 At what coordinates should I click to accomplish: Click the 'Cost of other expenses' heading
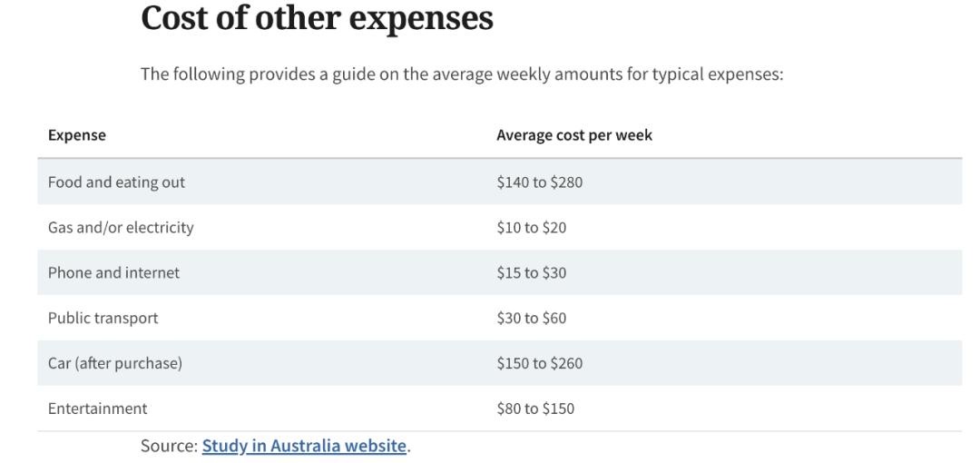pyautogui.click(x=317, y=18)
